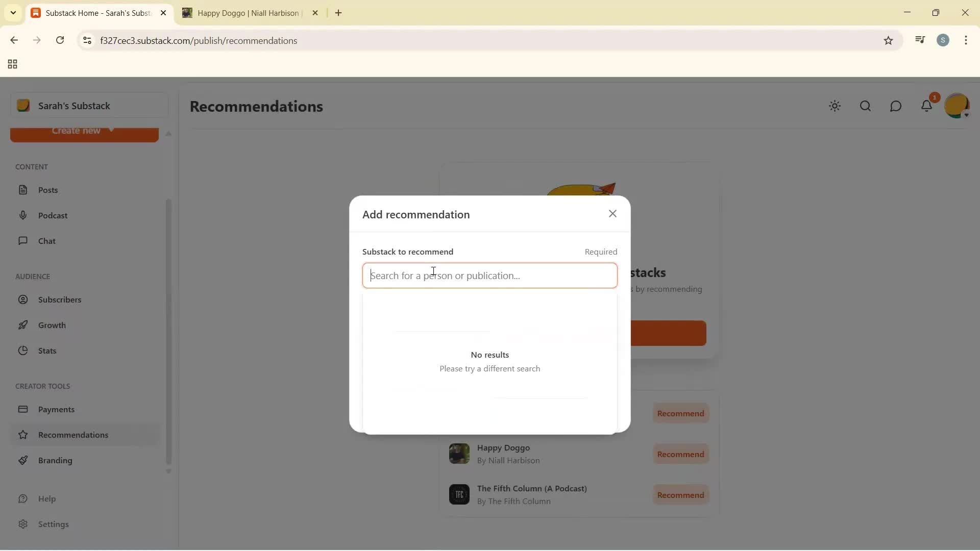Open the browser tab search chevron

pyautogui.click(x=13, y=13)
